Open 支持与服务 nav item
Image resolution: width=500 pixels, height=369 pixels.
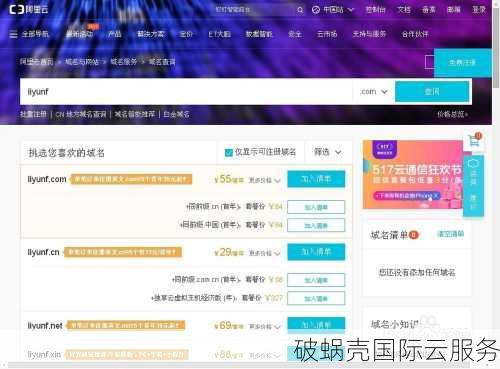pos(369,34)
